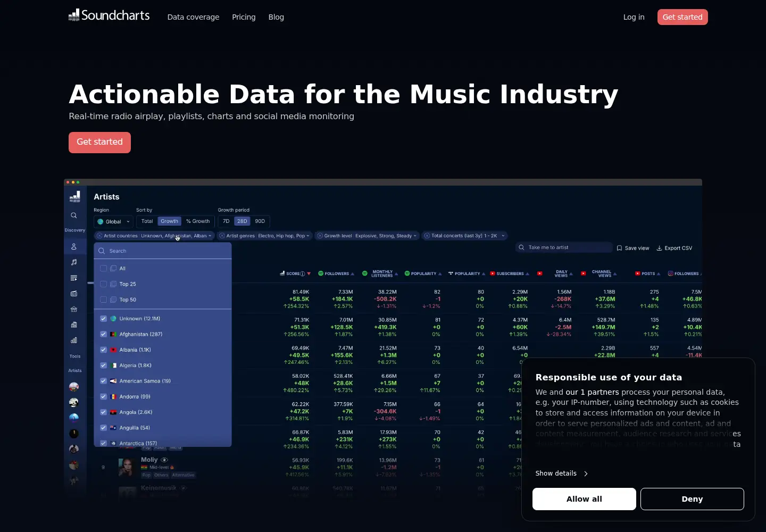Open the bar chart icon in sidebar
The image size is (766, 532).
(x=74, y=340)
